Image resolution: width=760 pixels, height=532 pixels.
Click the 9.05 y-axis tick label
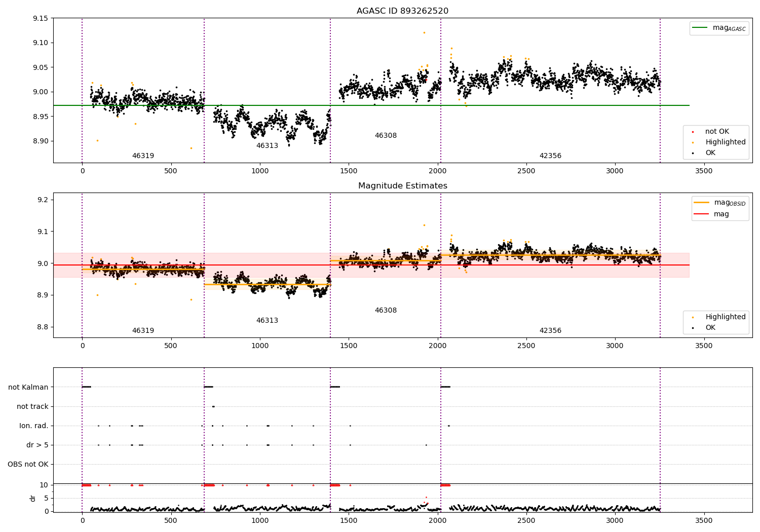click(x=41, y=67)
